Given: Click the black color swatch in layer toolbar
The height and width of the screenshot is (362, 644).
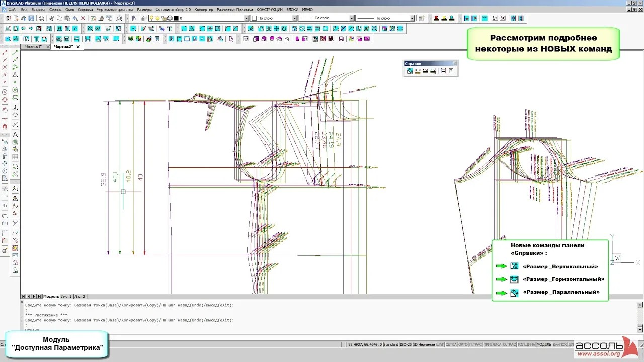Looking at the screenshot, I should pos(176,18).
